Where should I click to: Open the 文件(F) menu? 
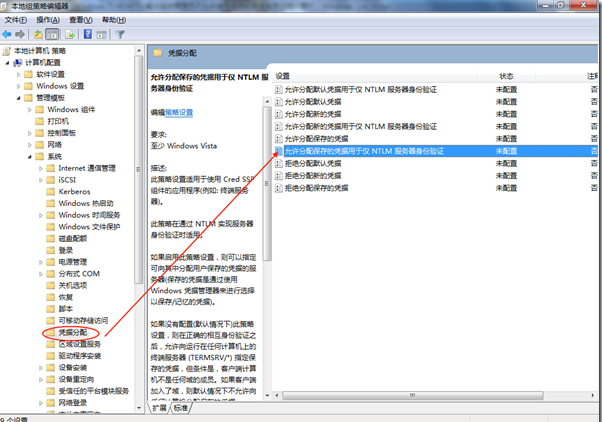tap(17, 19)
